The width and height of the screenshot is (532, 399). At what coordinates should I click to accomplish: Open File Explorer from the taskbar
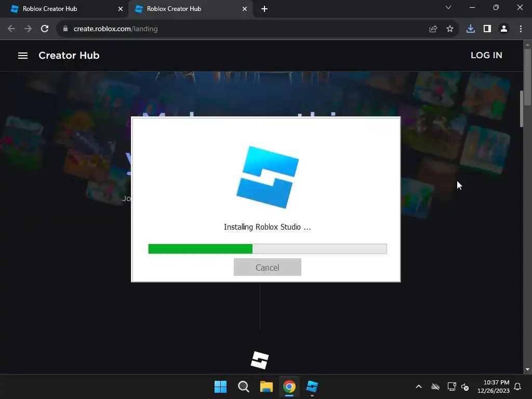[x=267, y=387]
